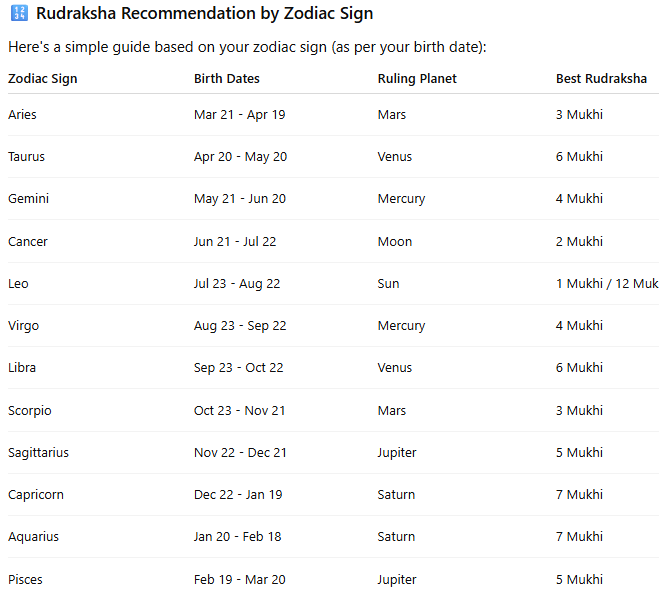Click the intro sentence about your zodiac sign

coord(246,48)
